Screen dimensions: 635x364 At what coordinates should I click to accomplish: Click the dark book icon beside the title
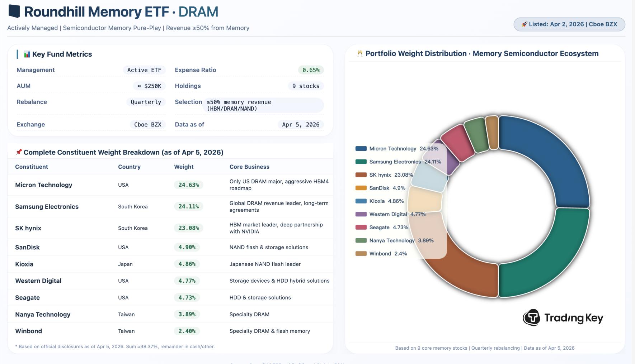coord(14,11)
